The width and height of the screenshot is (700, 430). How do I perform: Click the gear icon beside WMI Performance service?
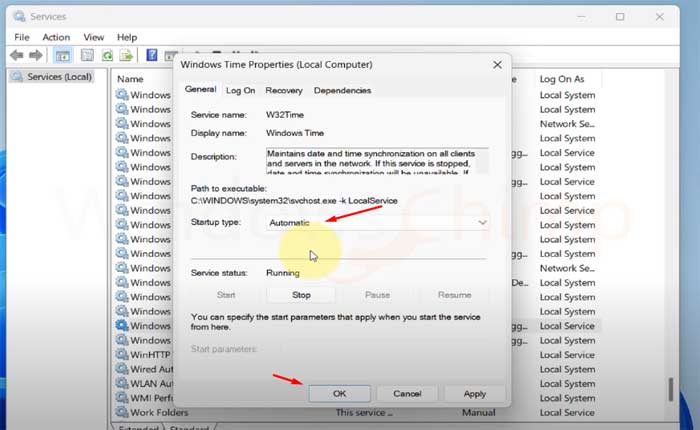[122, 397]
